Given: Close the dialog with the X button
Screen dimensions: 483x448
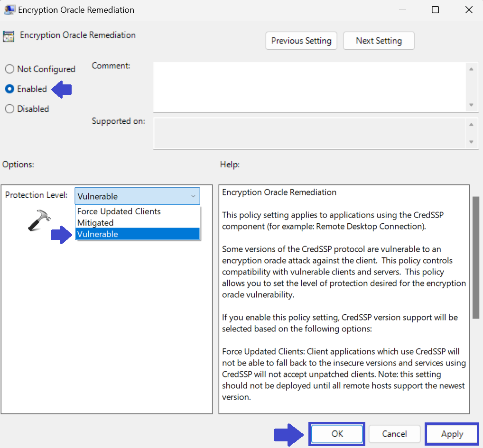Looking at the screenshot, I should 468,10.
